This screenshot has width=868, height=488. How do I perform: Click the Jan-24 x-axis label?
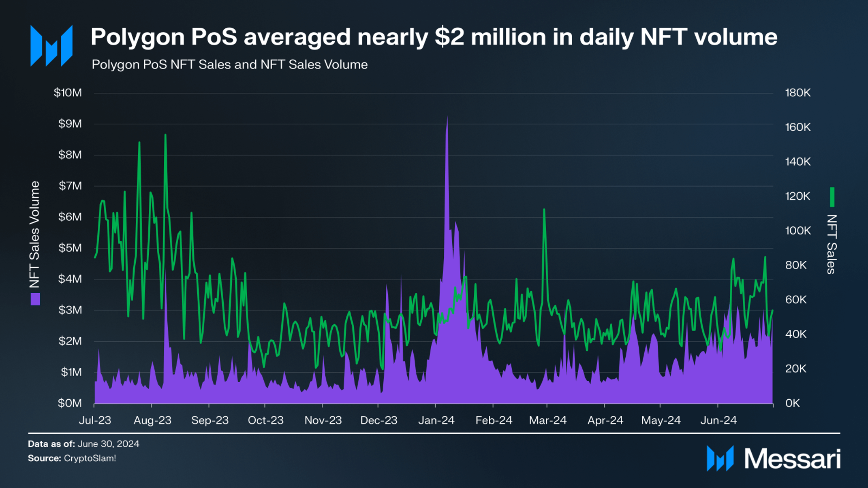(436, 420)
